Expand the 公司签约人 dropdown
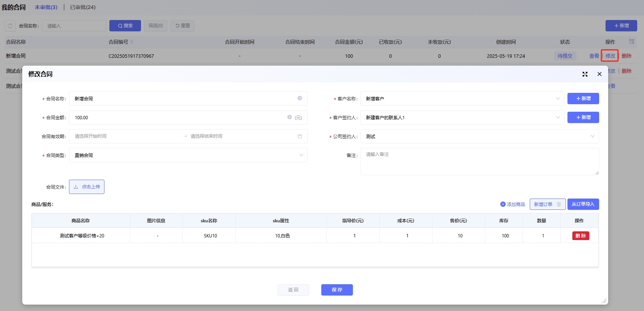 pos(592,136)
